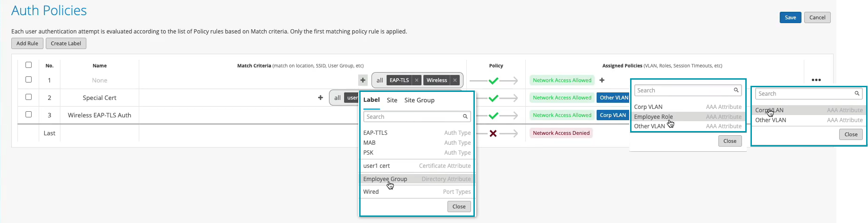This screenshot has width=868, height=223.
Task: Toggle the select-all header checkbox
Action: (x=28, y=65)
